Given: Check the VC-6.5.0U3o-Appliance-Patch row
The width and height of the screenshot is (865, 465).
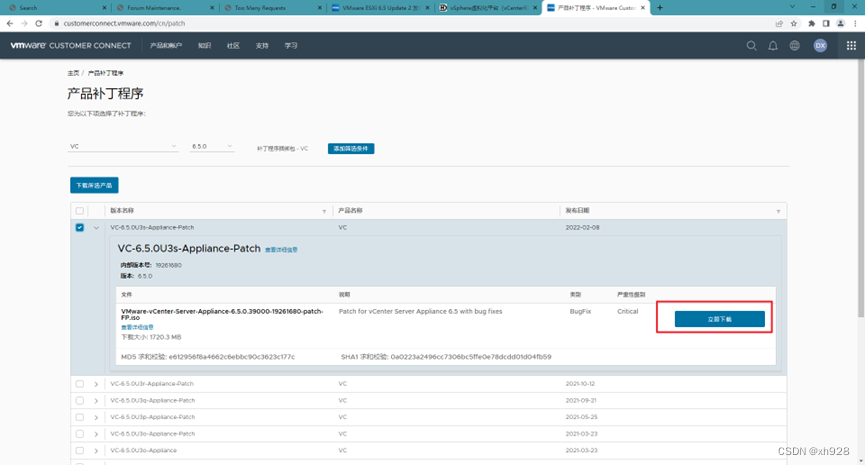Looking at the screenshot, I should tap(80, 434).
